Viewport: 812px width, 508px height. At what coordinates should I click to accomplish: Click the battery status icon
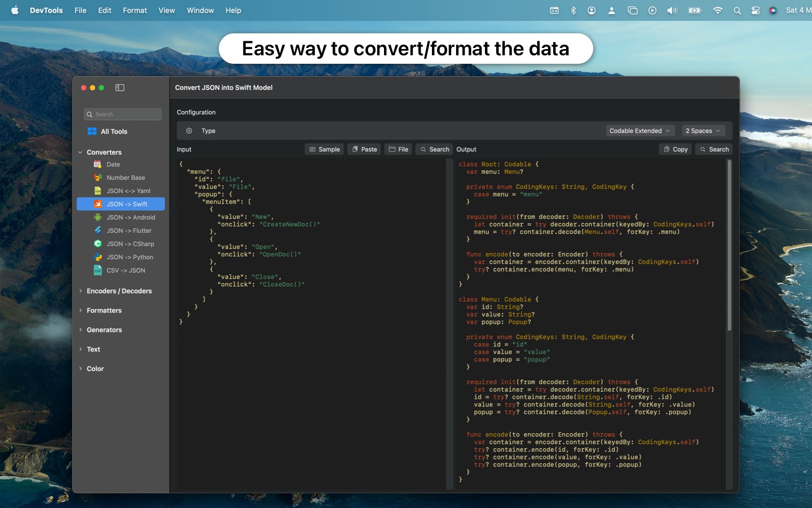pyautogui.click(x=695, y=10)
